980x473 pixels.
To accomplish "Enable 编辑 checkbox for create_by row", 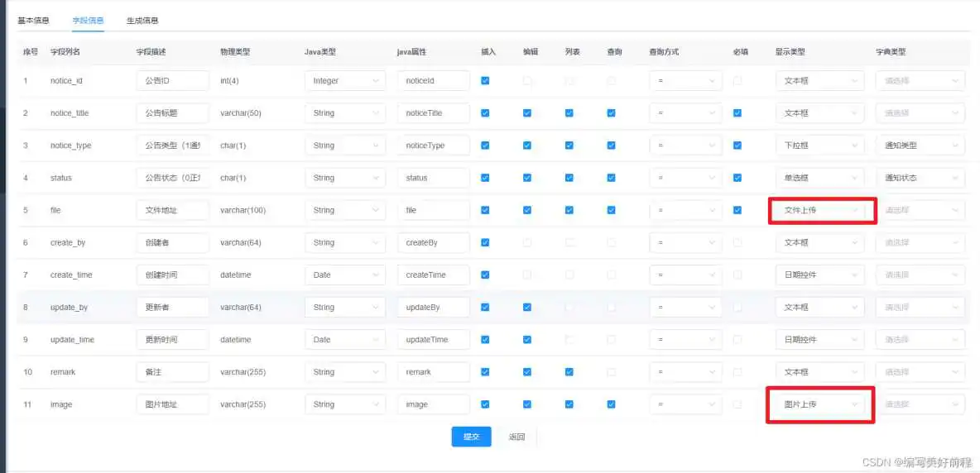I will 527,243.
